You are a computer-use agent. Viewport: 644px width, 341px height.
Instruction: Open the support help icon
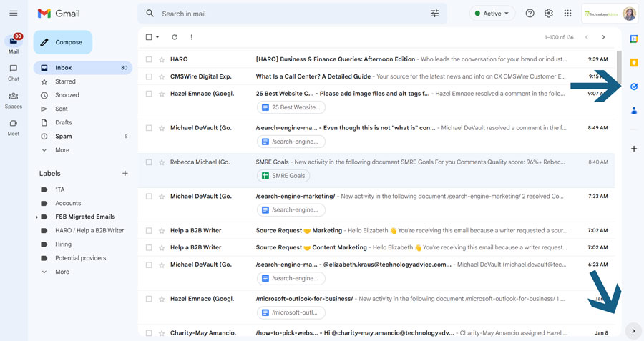point(530,14)
